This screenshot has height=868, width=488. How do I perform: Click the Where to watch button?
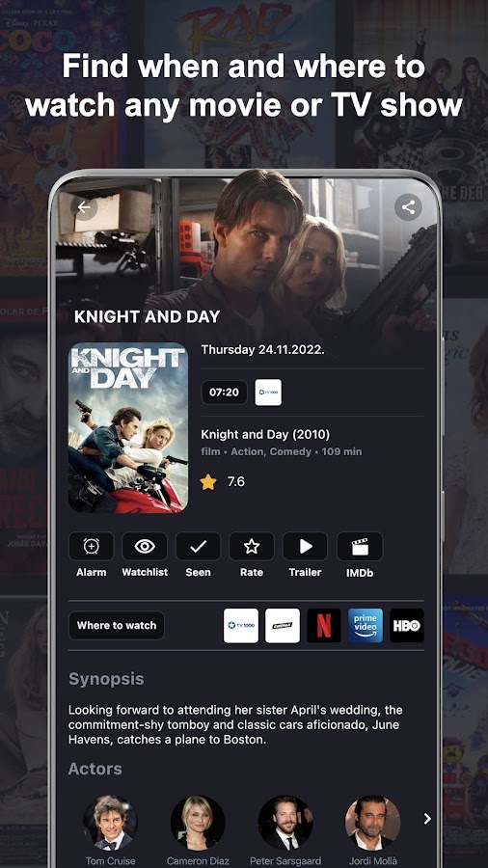[117, 626]
